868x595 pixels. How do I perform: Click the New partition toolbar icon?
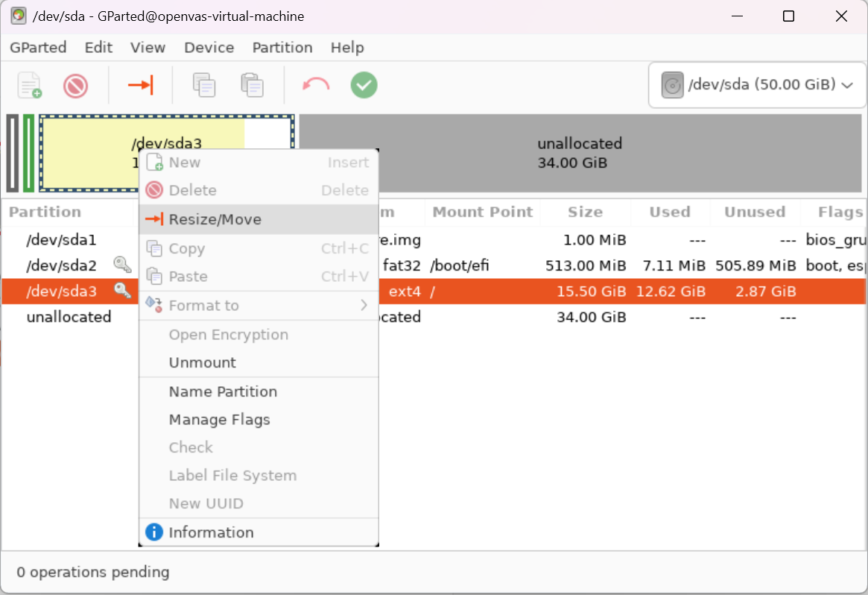(x=30, y=85)
